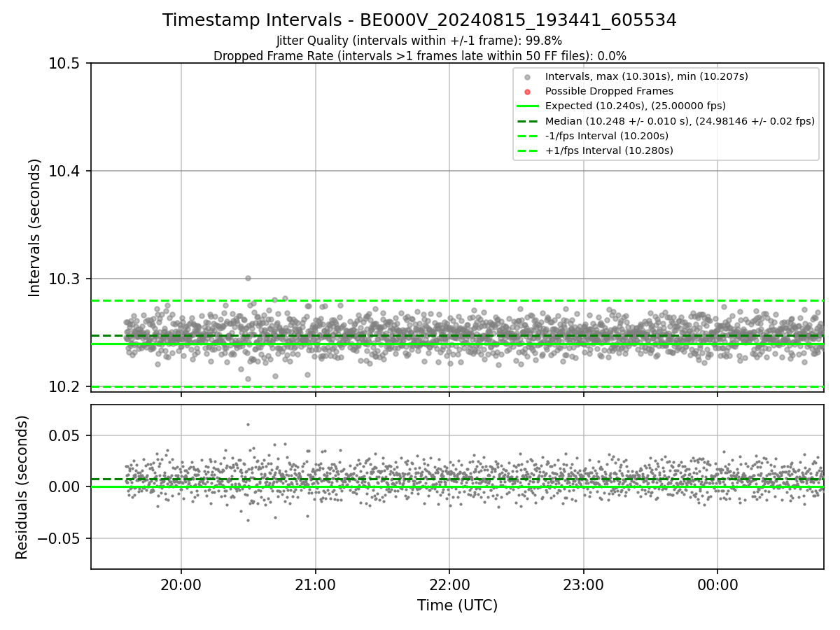Click the 'Time (UTC)' x-axis label
The width and height of the screenshot is (840, 630).
[x=457, y=605]
